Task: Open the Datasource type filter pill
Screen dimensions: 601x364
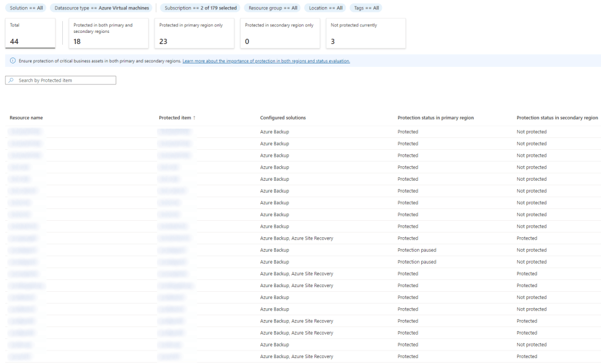Action: (x=102, y=8)
